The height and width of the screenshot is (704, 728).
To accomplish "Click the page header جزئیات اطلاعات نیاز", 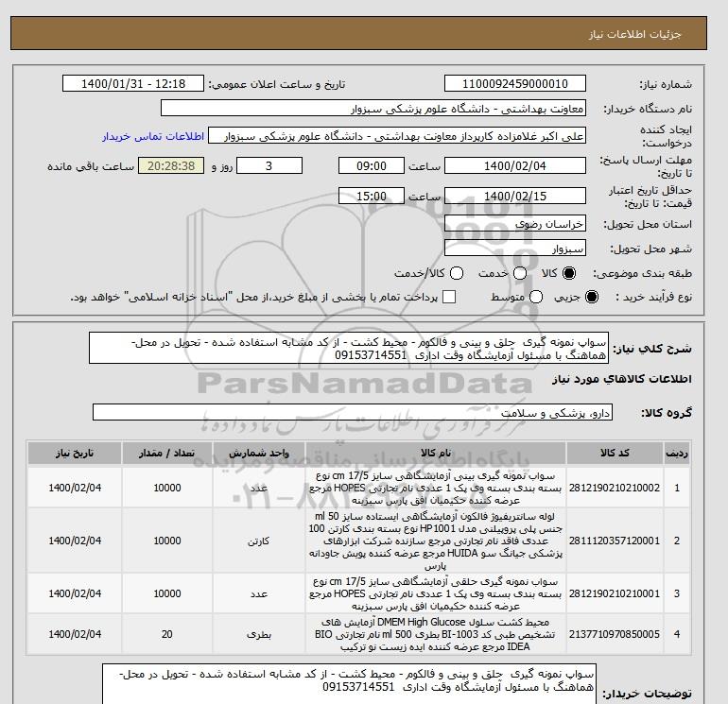I will coord(634,34).
